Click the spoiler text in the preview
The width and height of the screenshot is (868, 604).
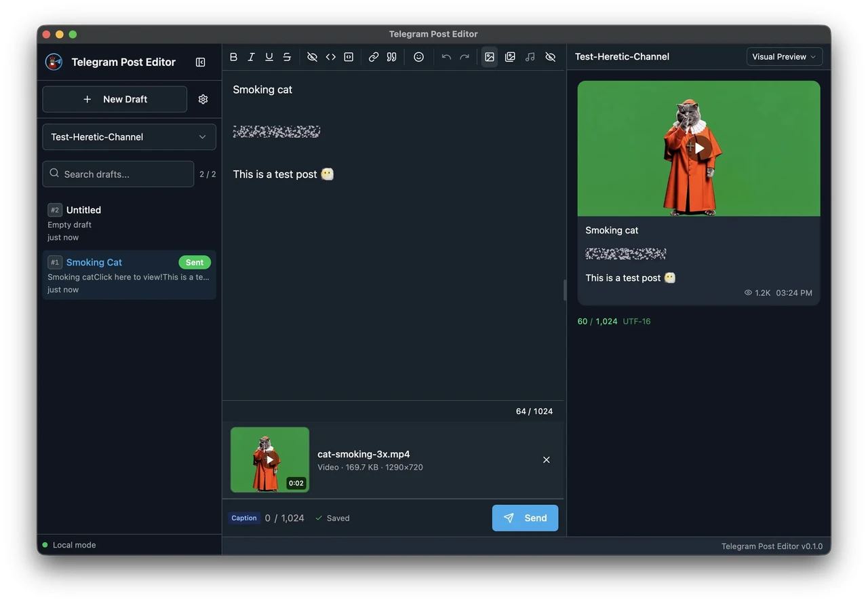coord(626,254)
